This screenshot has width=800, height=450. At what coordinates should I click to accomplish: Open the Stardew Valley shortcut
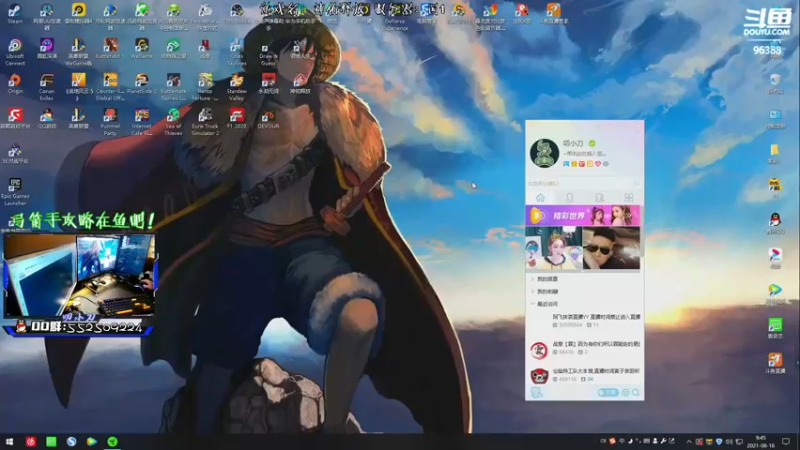pos(236,87)
